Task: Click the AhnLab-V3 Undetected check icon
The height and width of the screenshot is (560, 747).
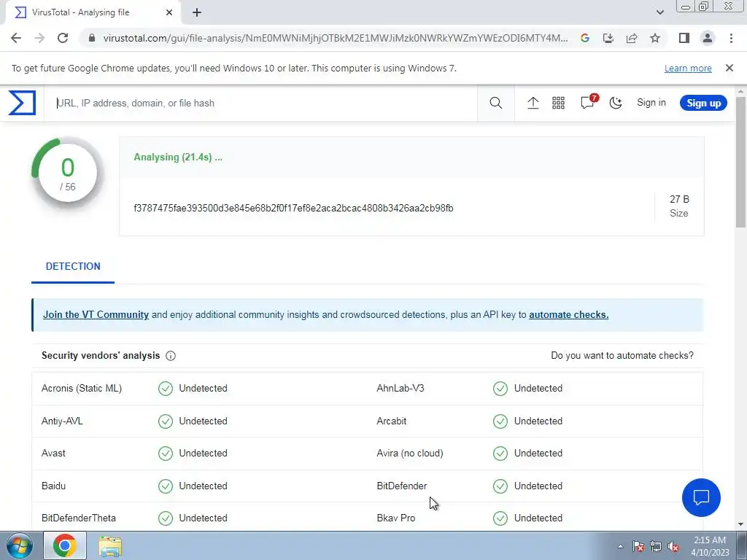Action: 500,389
